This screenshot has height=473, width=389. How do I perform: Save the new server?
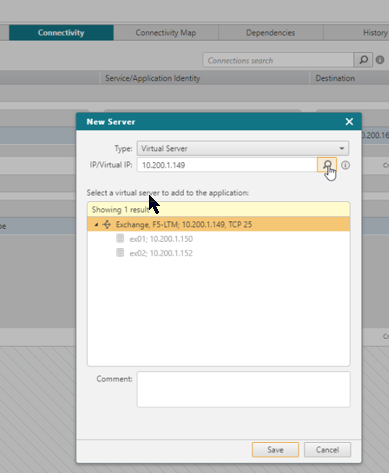click(x=275, y=450)
